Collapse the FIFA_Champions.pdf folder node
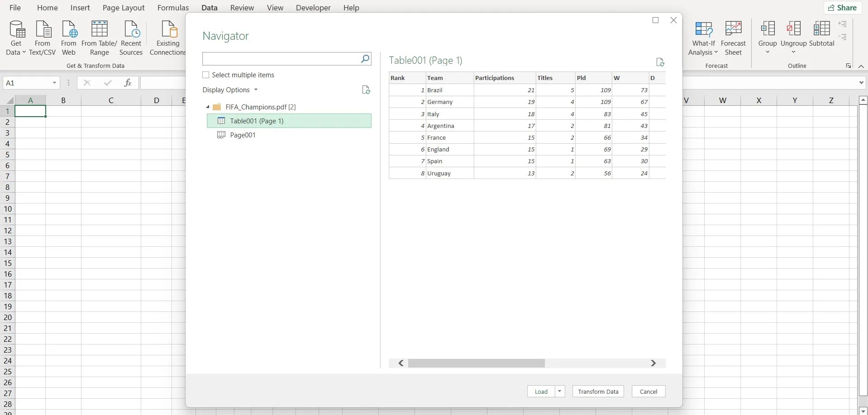The image size is (868, 415). pos(208,107)
